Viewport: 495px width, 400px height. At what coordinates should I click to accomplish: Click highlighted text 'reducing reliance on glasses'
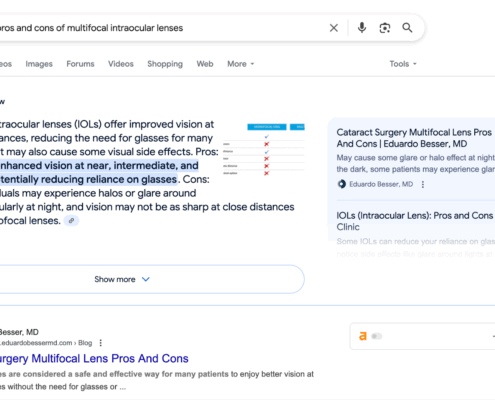click(x=109, y=179)
